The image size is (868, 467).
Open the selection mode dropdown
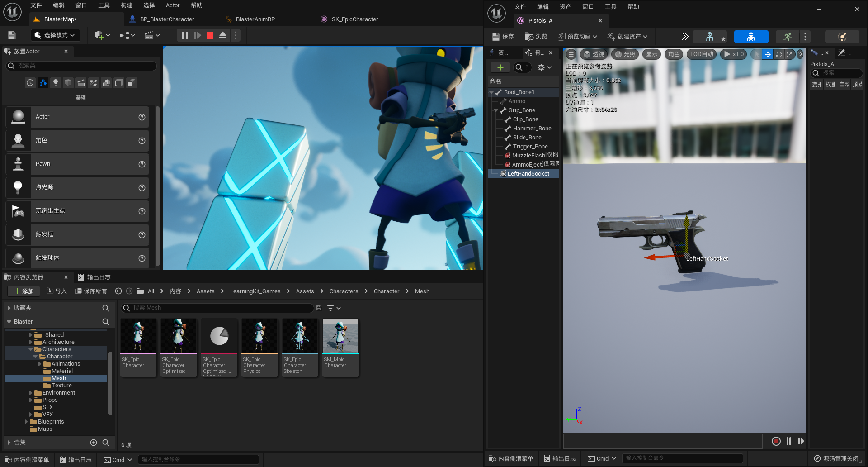pyautogui.click(x=56, y=35)
